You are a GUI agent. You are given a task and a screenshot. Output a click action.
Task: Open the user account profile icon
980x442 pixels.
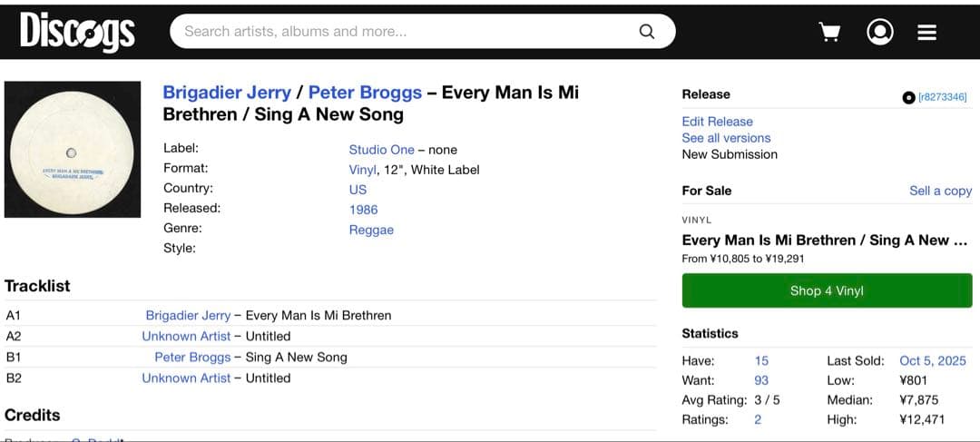(x=879, y=32)
